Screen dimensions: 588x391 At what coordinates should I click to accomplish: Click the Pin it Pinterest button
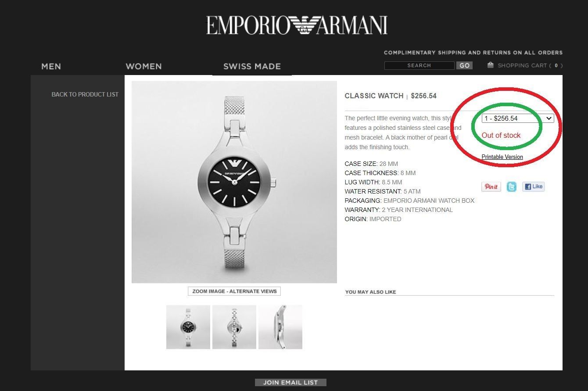click(491, 187)
